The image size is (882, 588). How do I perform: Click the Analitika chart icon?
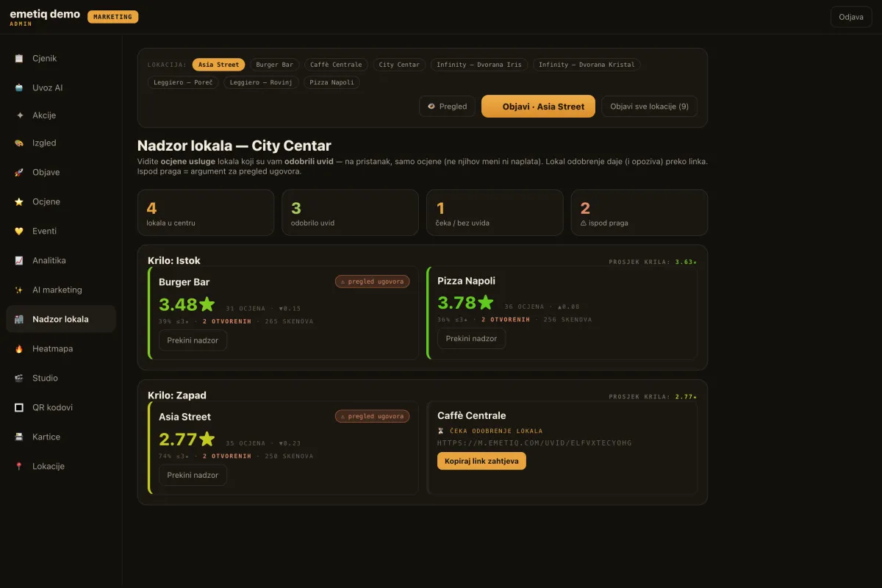(19, 260)
